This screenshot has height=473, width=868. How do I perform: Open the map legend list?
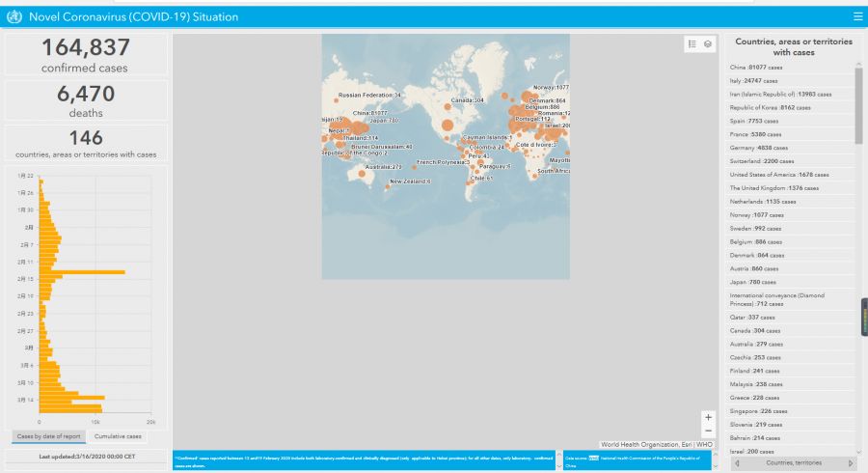click(692, 44)
